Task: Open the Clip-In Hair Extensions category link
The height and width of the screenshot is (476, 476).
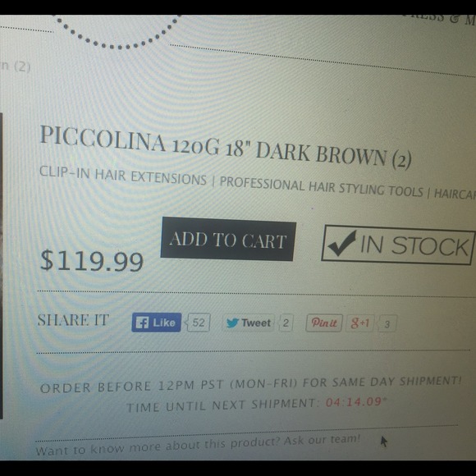Action: 123,176
